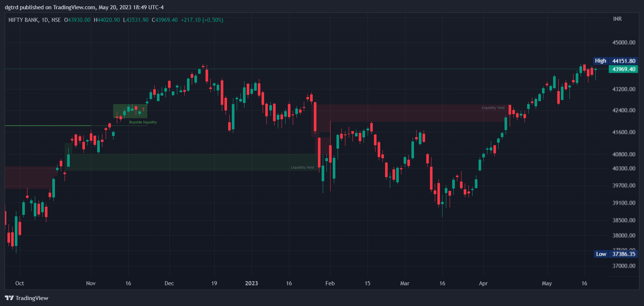The image size is (644, 306).
Task: Click the Dec label on time axis
Action: tap(169, 283)
